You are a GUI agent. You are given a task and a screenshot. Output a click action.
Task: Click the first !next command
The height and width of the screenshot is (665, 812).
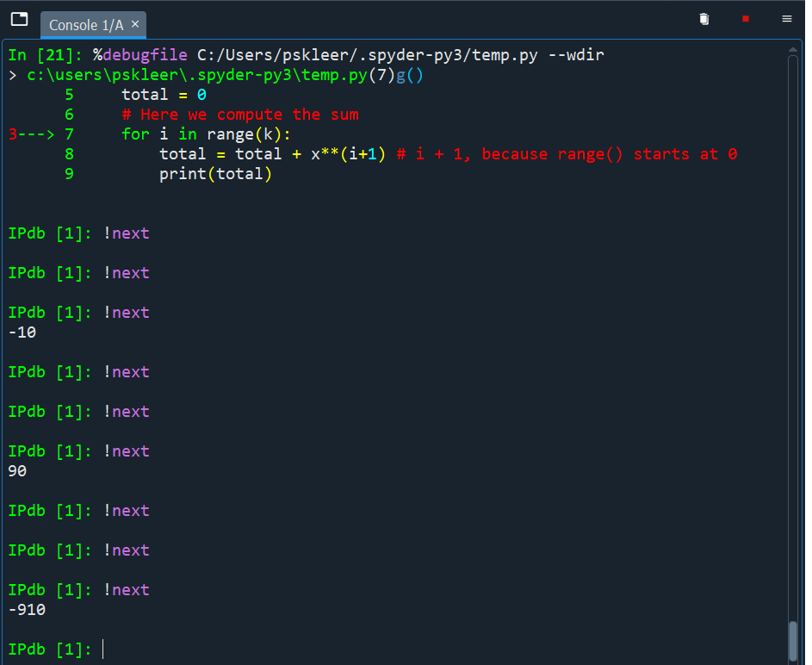click(127, 233)
